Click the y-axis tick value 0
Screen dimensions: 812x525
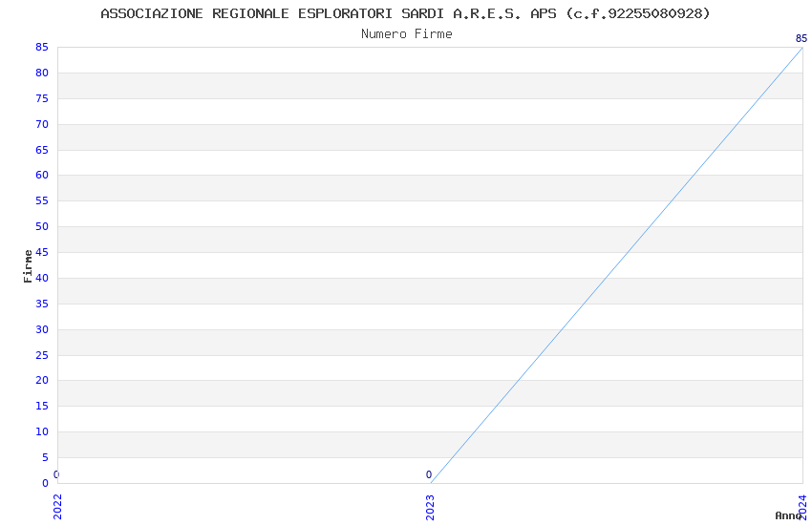(x=45, y=483)
